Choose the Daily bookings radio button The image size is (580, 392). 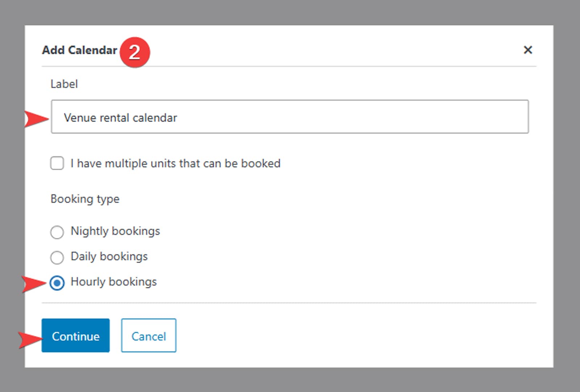tap(57, 257)
